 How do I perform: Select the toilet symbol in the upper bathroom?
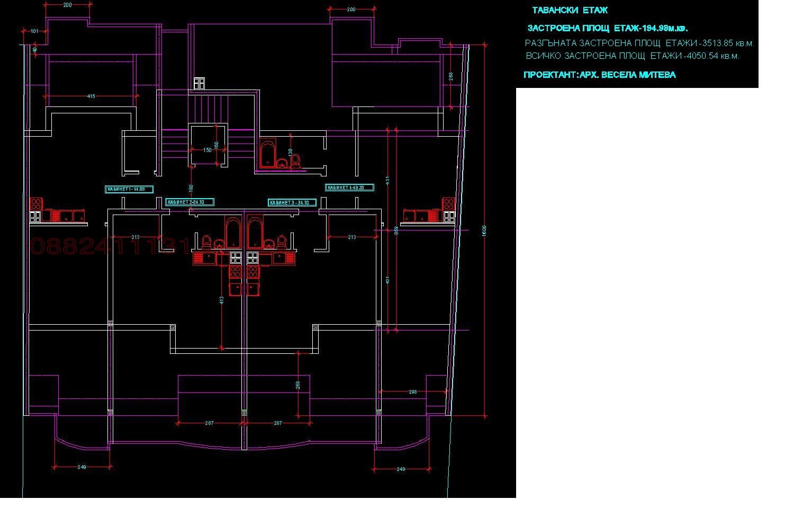(295, 161)
